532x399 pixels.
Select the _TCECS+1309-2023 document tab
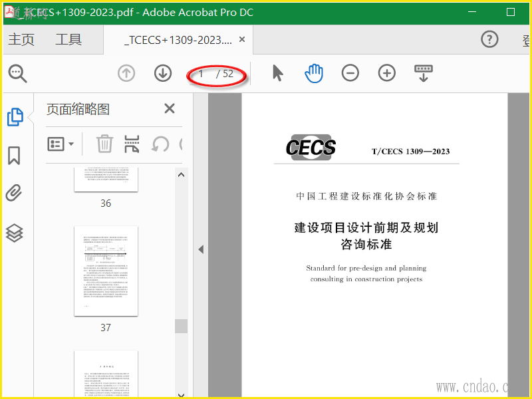pyautogui.click(x=178, y=40)
